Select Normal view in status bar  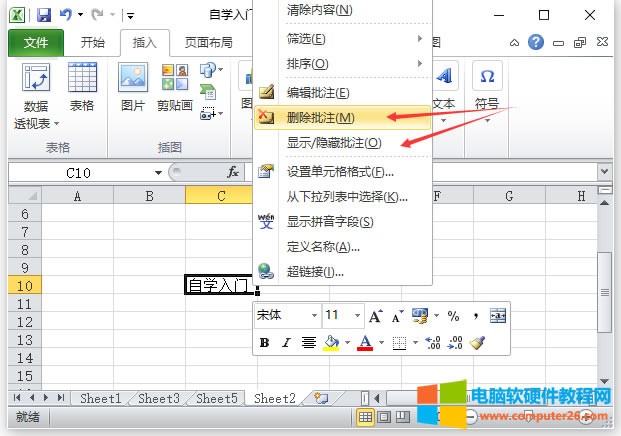click(x=365, y=417)
